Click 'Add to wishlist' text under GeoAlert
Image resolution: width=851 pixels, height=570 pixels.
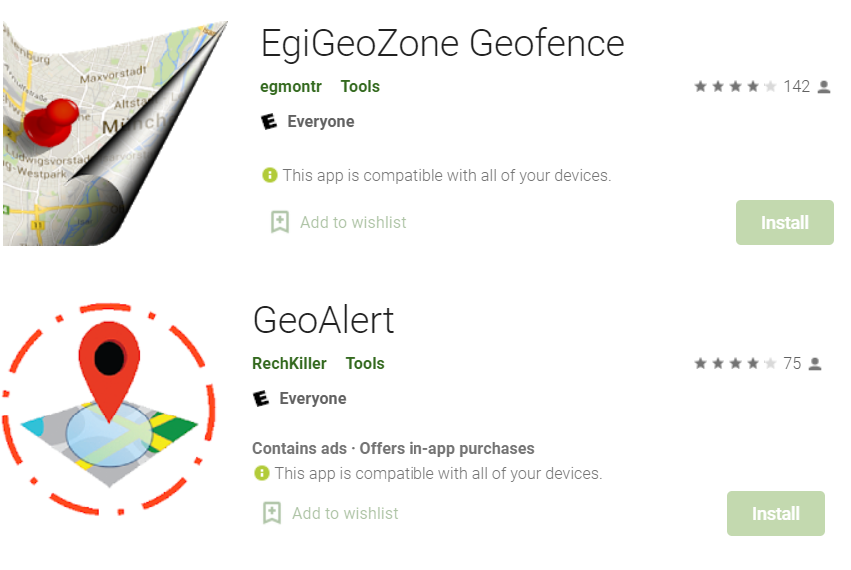(x=345, y=514)
